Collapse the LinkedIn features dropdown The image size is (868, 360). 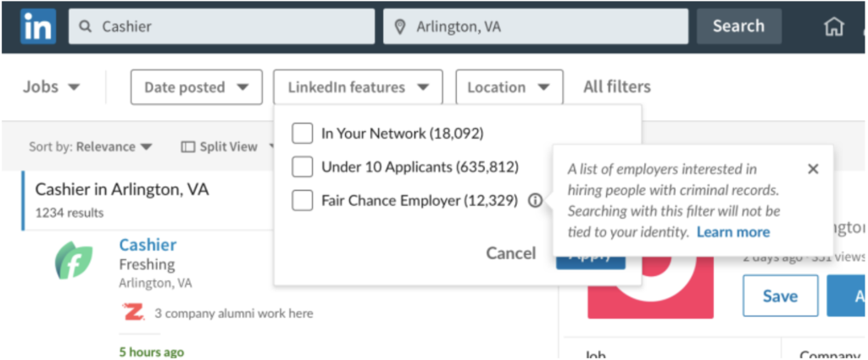click(x=359, y=86)
